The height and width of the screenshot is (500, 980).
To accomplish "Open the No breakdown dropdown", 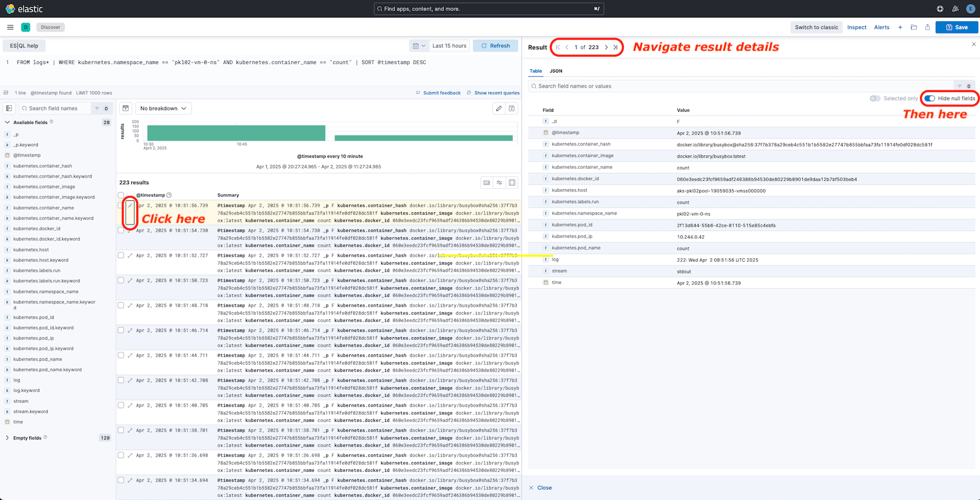I will tap(163, 108).
